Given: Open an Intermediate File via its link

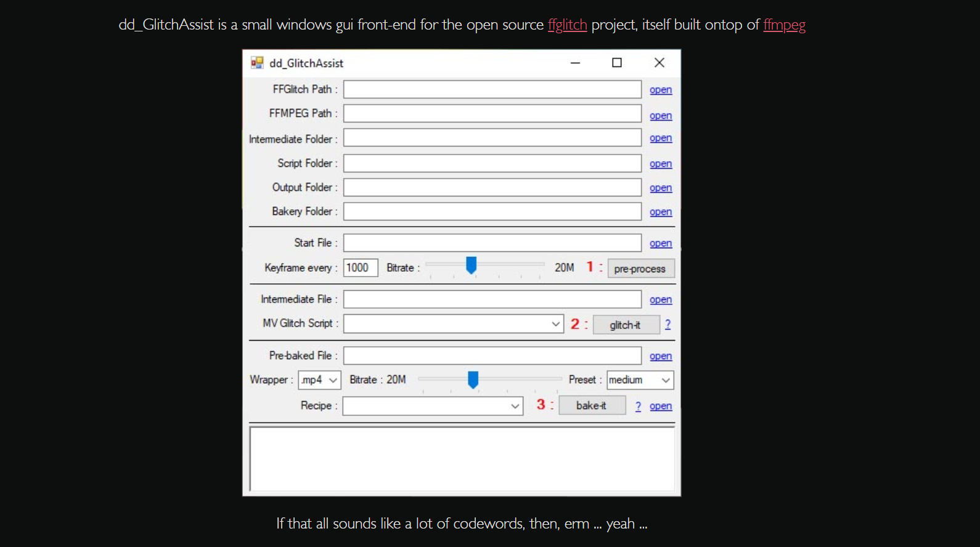Looking at the screenshot, I should 661,300.
